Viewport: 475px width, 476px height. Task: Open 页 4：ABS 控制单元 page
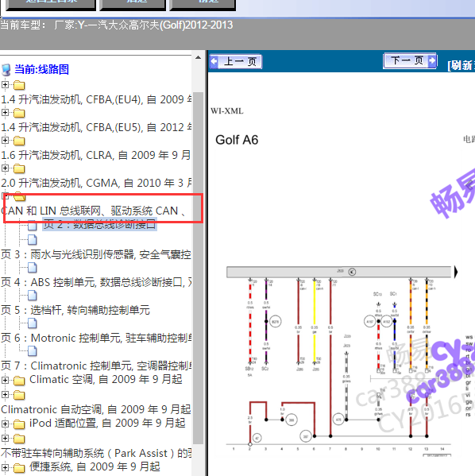click(x=96, y=282)
